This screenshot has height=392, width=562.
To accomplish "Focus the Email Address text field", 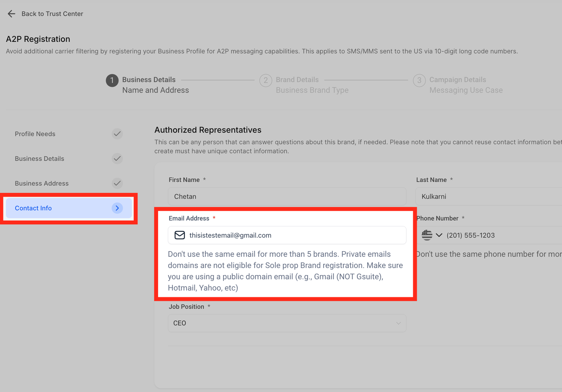I will pos(295,235).
